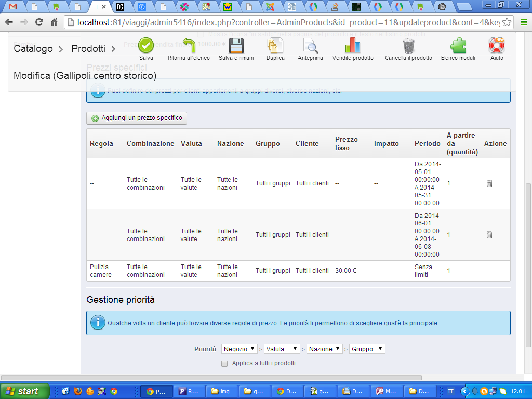Click the Ritorna all'elenco return arrow icon

189,46
